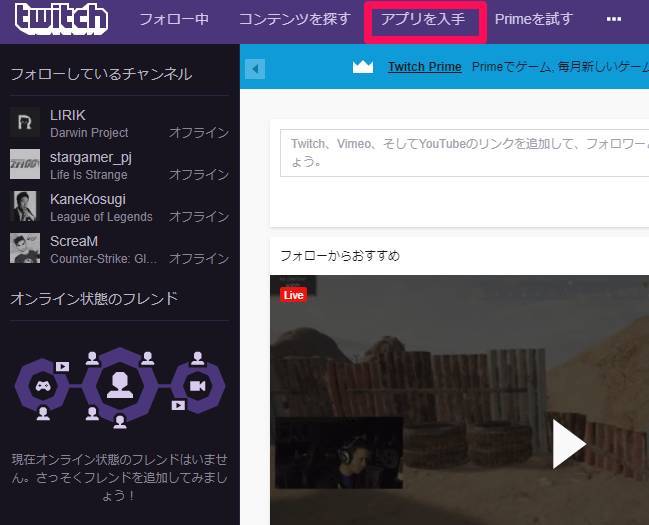The image size is (649, 525).
Task: Click 'Counter-Strike: Gl...' game text
Action: [x=104, y=258]
